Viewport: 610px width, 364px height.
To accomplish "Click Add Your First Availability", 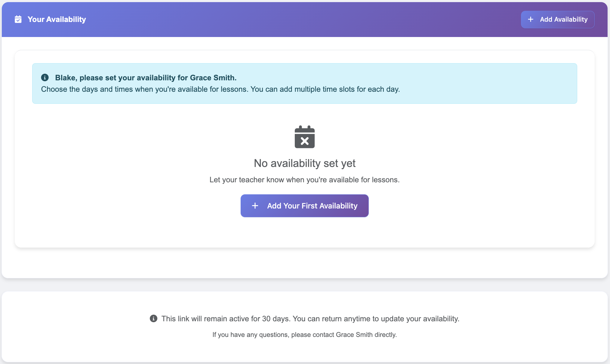I will (x=304, y=206).
